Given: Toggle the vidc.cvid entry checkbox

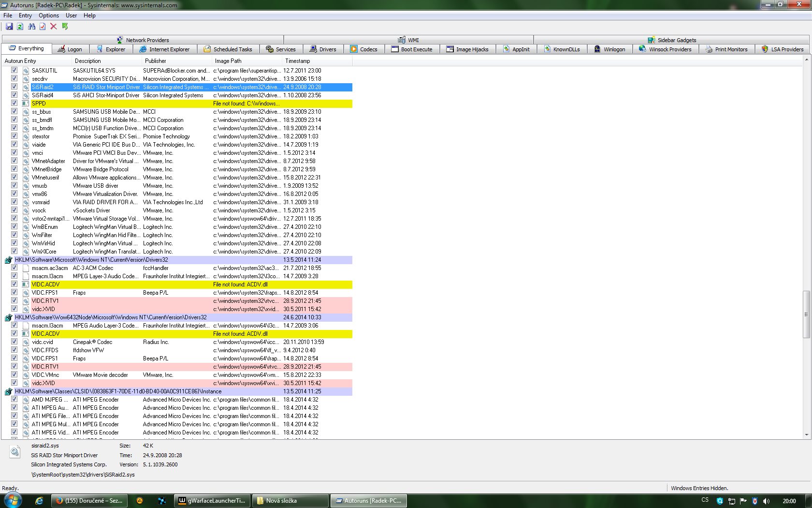Looking at the screenshot, I should (x=14, y=342).
